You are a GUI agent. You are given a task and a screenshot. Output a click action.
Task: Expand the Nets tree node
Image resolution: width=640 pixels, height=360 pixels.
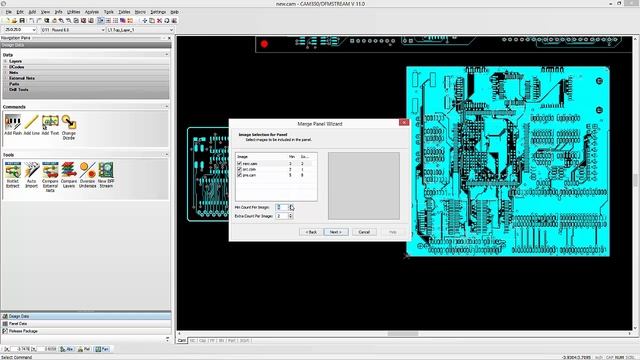tap(5, 73)
